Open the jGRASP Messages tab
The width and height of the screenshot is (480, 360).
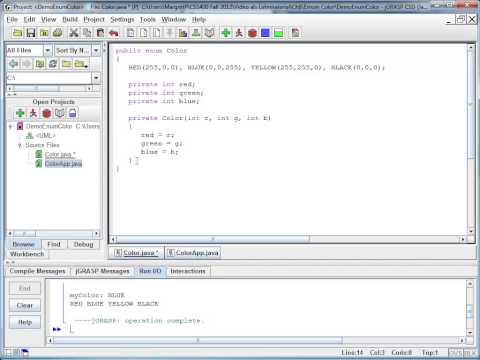102,271
